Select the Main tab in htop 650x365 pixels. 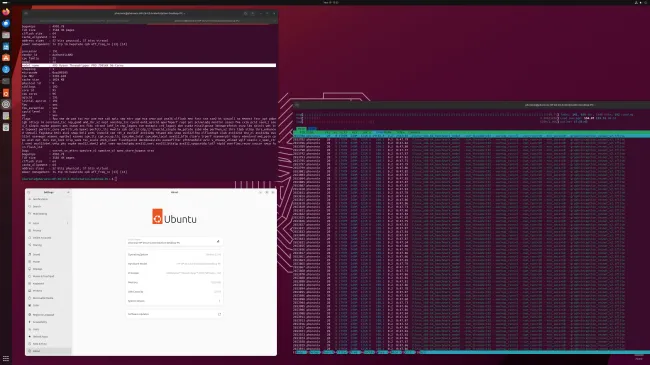coord(301,129)
